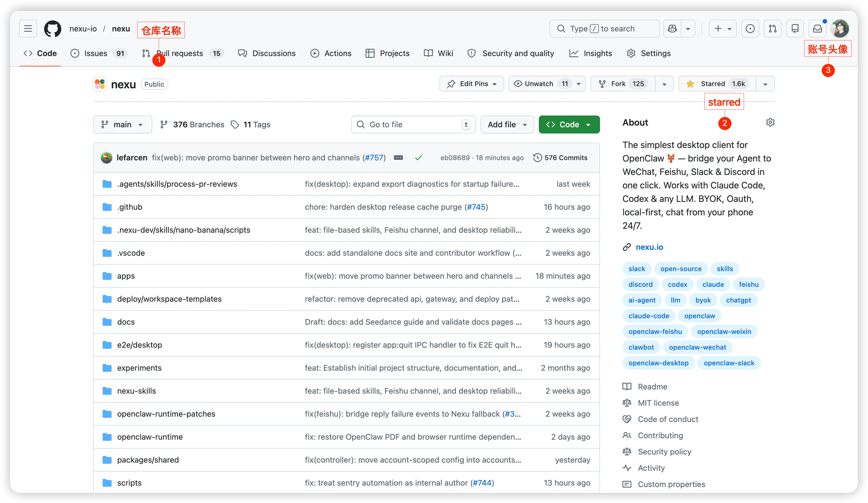
Task: Click the hamburger navigation icon
Action: [x=27, y=29]
